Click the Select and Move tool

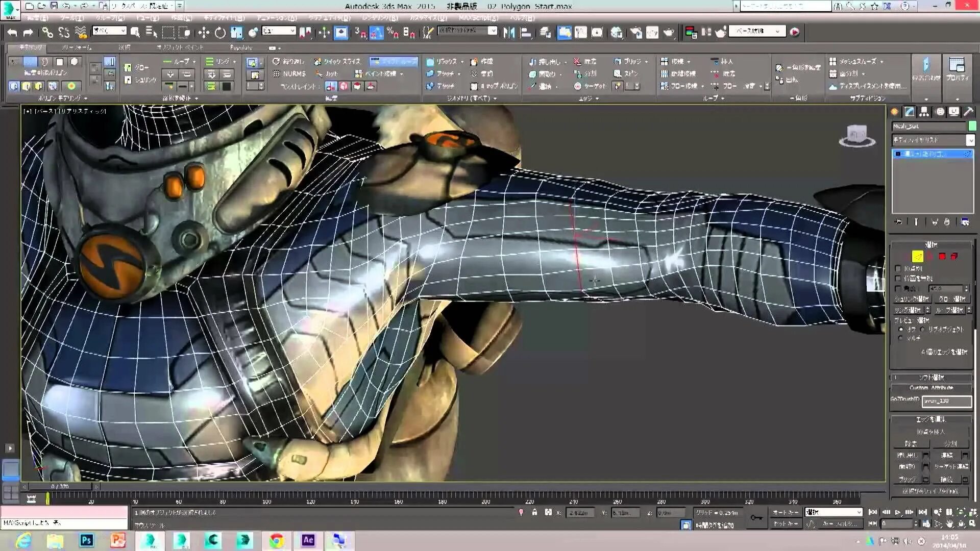pos(204,33)
